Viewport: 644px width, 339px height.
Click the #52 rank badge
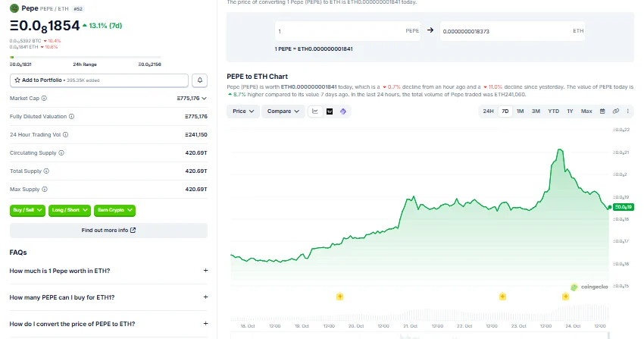(x=77, y=8)
